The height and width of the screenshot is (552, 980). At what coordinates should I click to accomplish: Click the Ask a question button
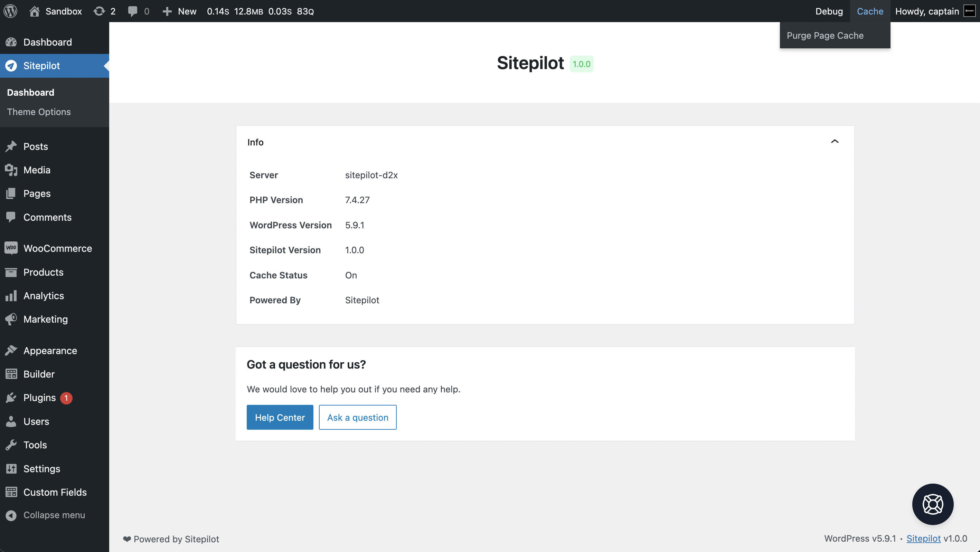(x=358, y=417)
